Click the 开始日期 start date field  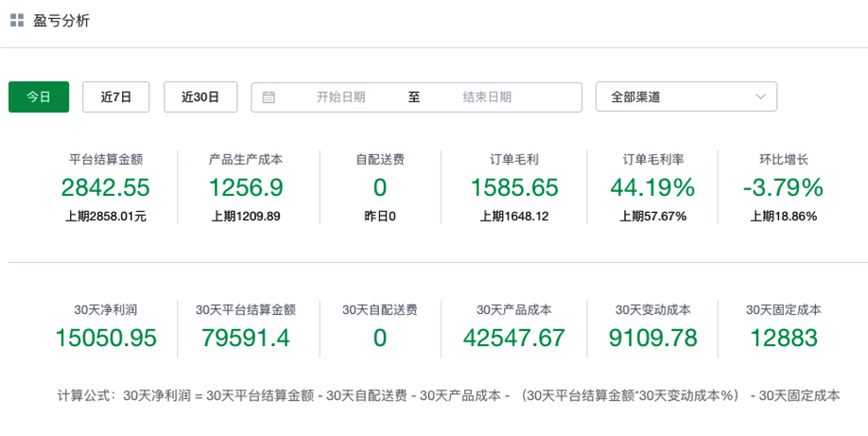click(340, 97)
